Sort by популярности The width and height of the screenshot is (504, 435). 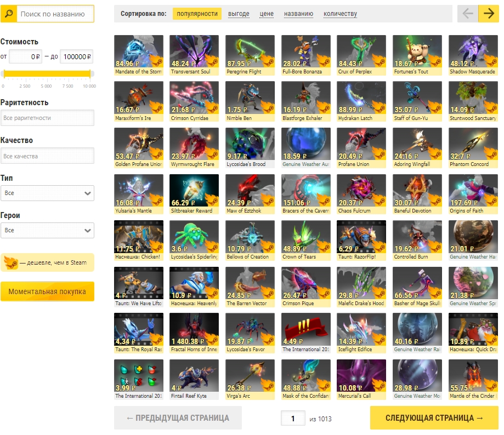pos(197,14)
